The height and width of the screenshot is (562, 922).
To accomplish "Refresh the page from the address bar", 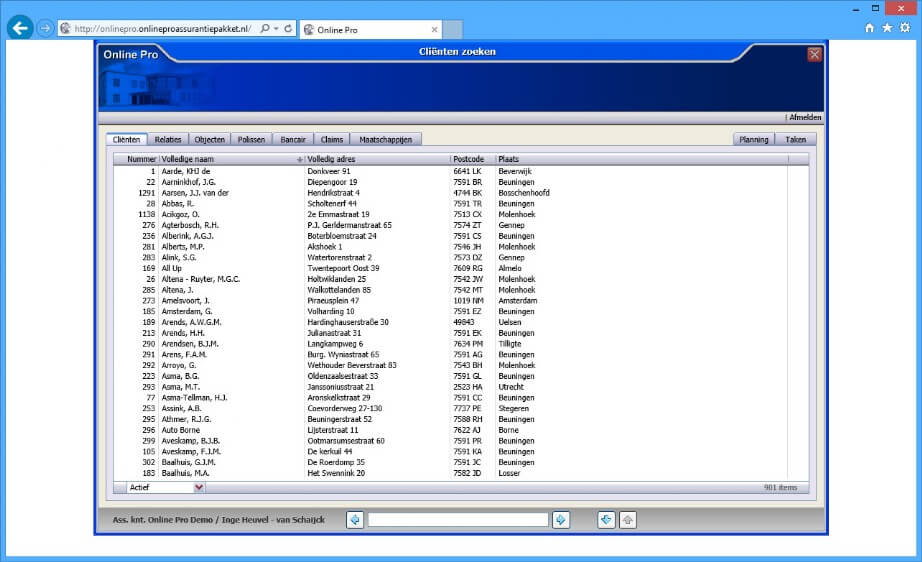I will coord(288,28).
